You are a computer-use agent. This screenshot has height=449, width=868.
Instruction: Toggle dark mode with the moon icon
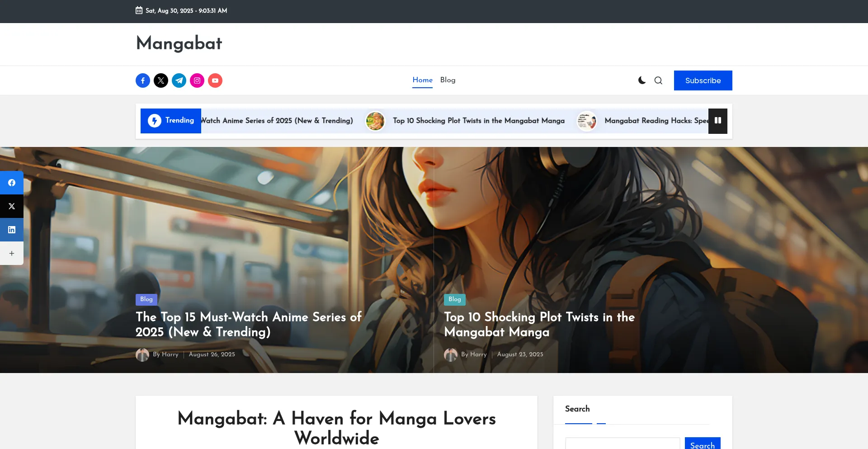pos(642,80)
